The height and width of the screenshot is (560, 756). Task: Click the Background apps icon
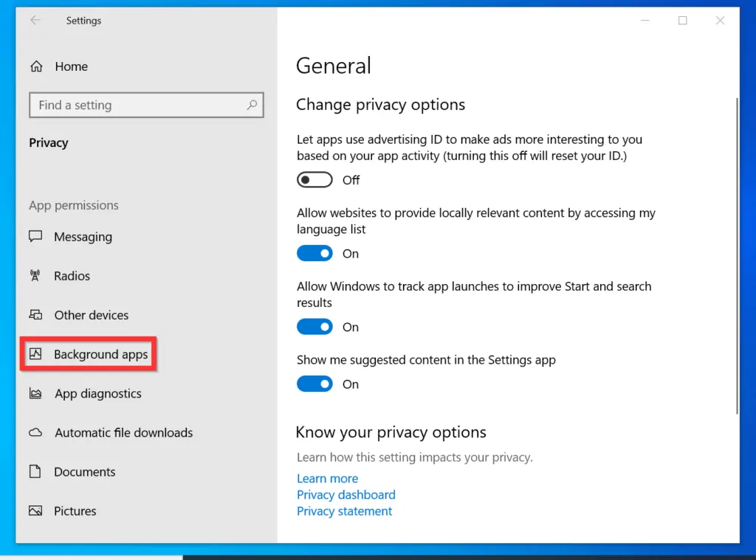click(x=35, y=354)
